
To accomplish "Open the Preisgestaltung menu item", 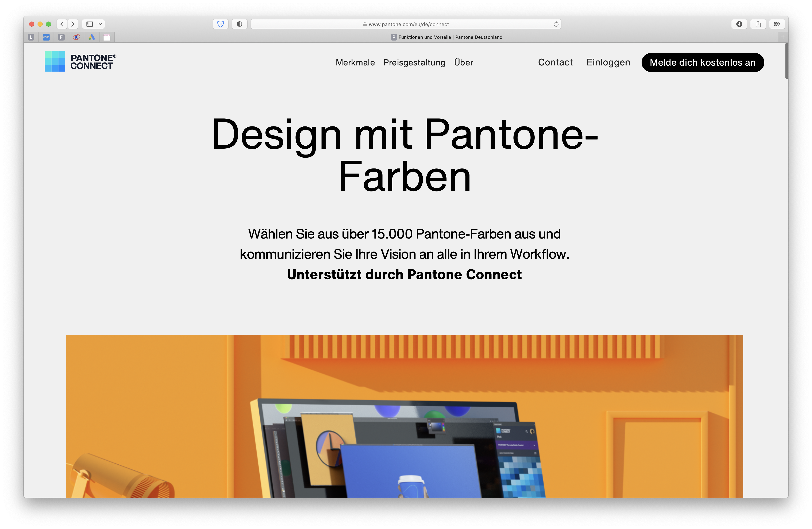I will (414, 62).
